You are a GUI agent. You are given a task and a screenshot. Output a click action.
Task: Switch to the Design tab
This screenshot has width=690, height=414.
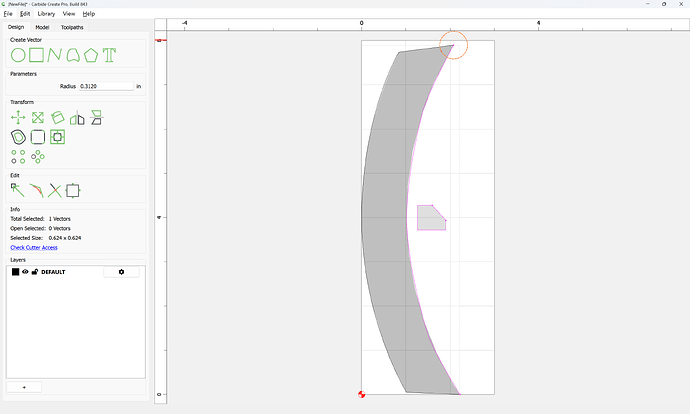coord(16,27)
